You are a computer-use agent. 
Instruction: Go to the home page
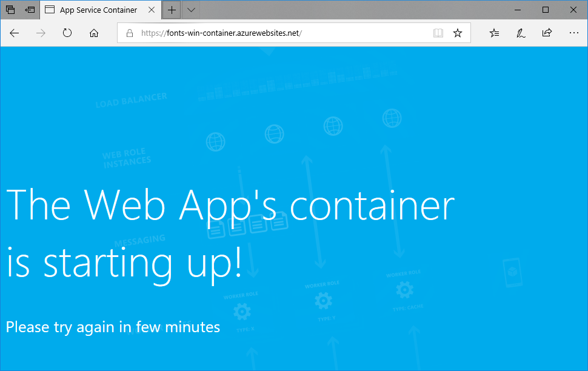[93, 33]
